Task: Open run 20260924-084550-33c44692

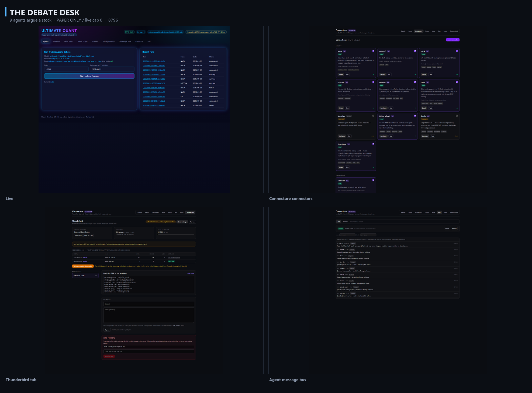Action: [x=154, y=105]
